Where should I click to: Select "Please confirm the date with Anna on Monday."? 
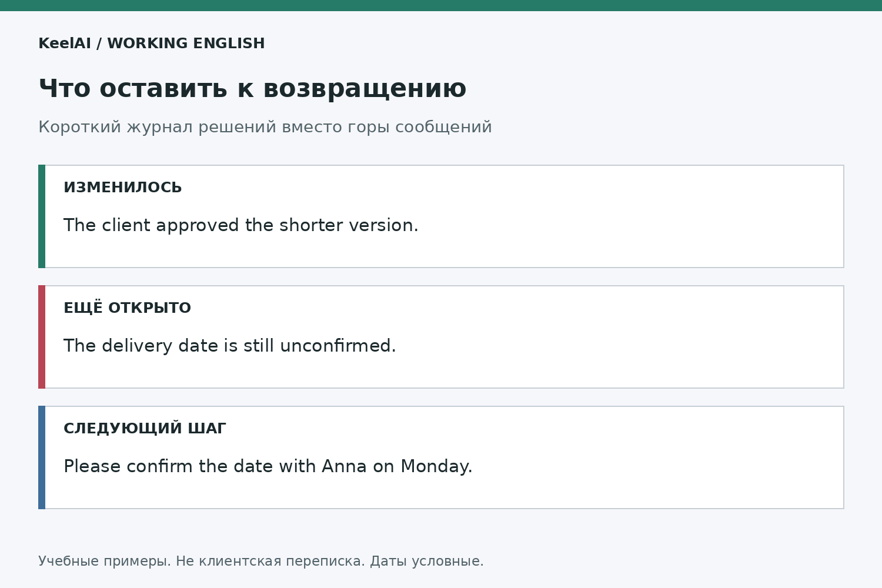click(x=268, y=466)
